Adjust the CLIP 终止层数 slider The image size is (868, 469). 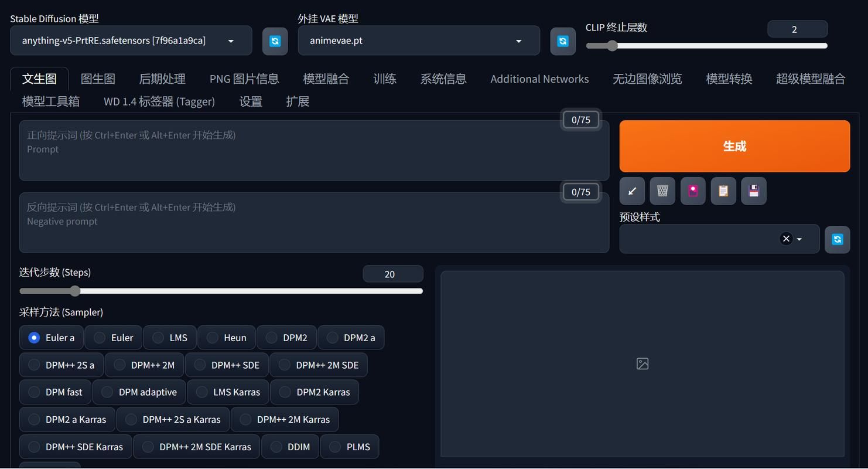coord(706,46)
